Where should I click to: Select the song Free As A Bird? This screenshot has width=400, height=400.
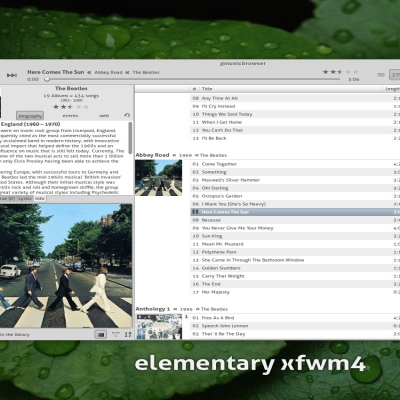tap(295, 318)
